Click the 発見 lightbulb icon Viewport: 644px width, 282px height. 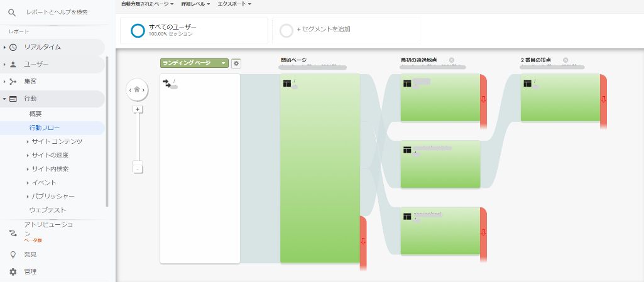13,254
